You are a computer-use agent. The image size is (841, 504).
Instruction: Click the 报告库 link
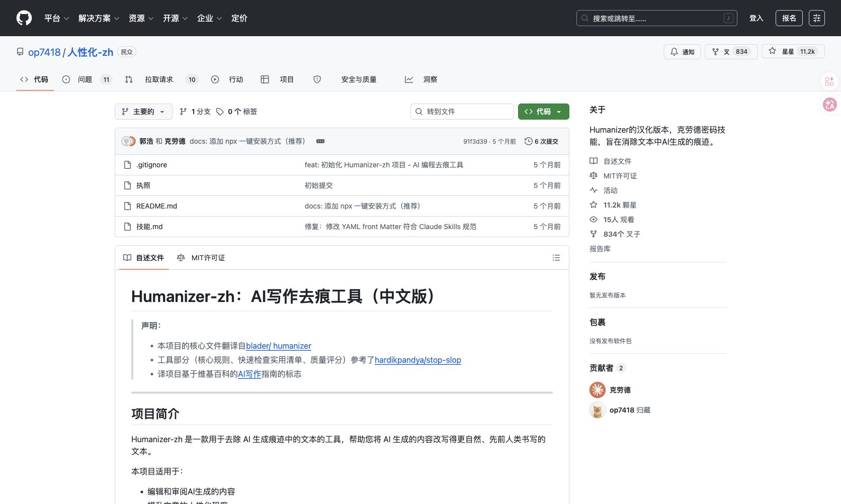tap(600, 249)
